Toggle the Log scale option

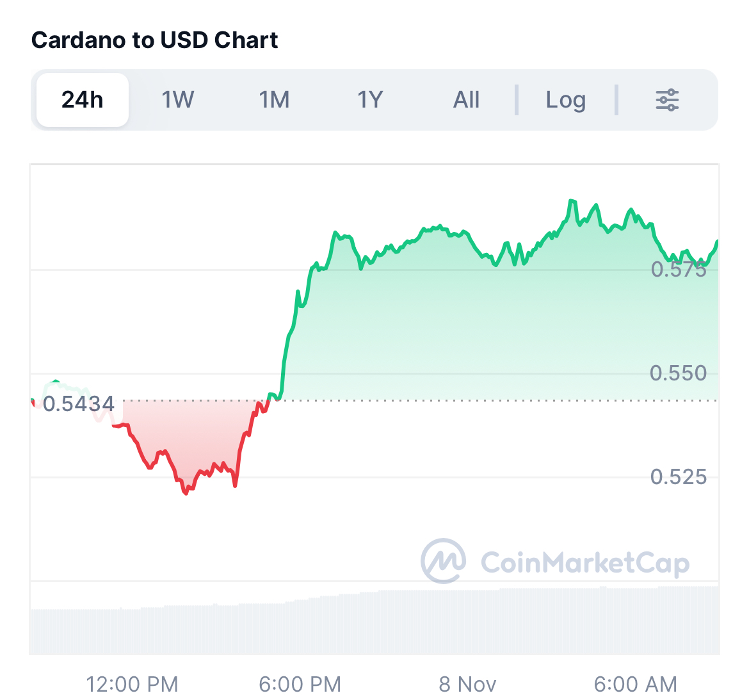[x=565, y=100]
